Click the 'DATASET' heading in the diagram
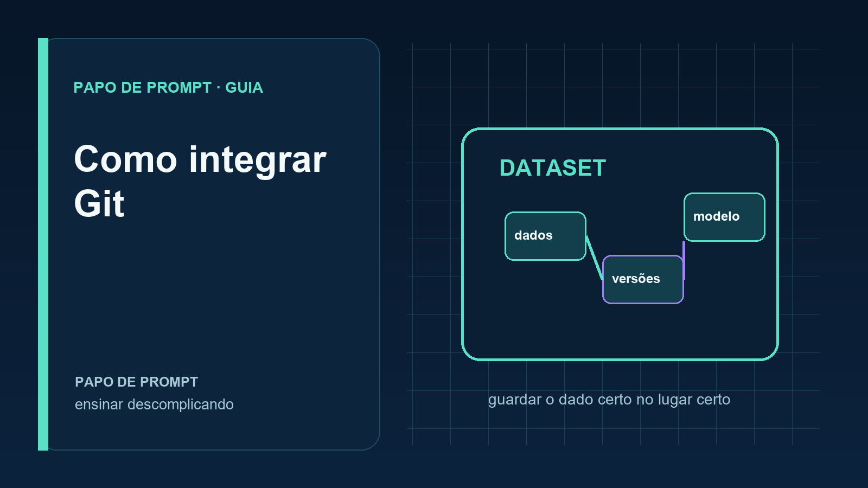 [x=552, y=168]
